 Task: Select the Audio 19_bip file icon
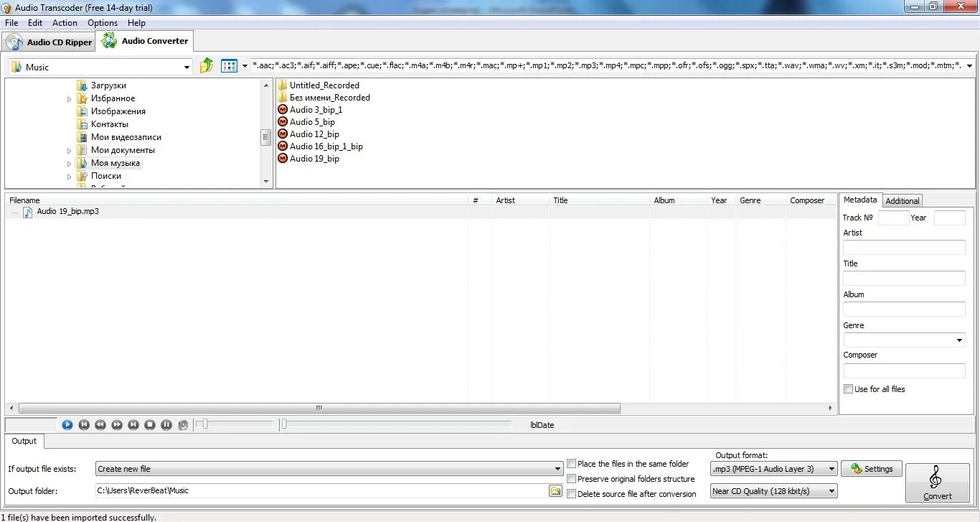coord(282,159)
